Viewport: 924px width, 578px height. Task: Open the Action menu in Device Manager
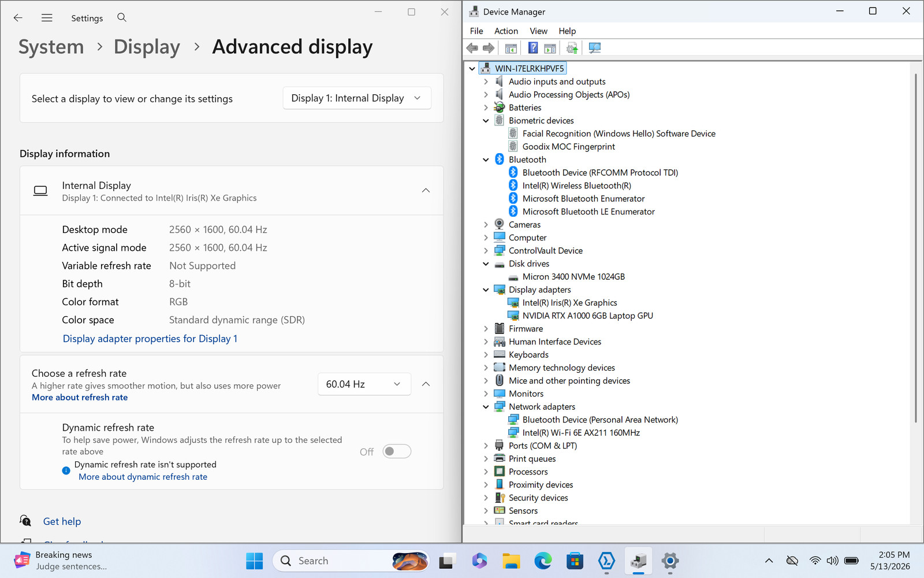(x=506, y=31)
